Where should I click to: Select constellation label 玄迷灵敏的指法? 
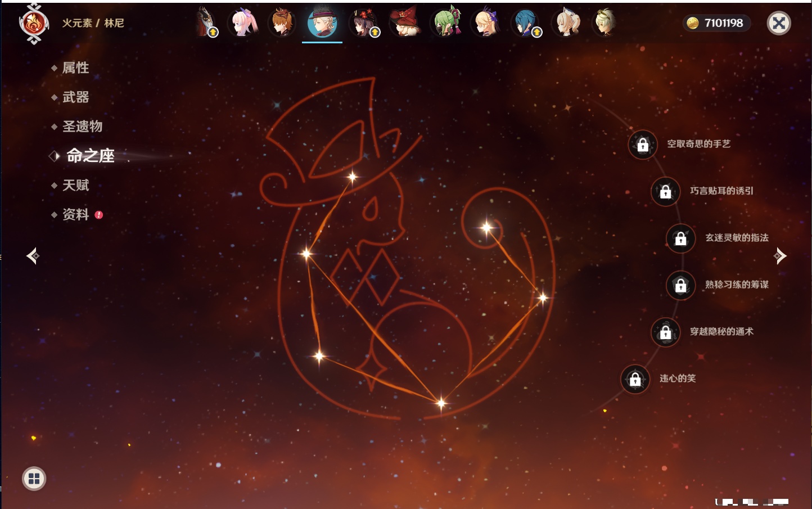pos(737,237)
